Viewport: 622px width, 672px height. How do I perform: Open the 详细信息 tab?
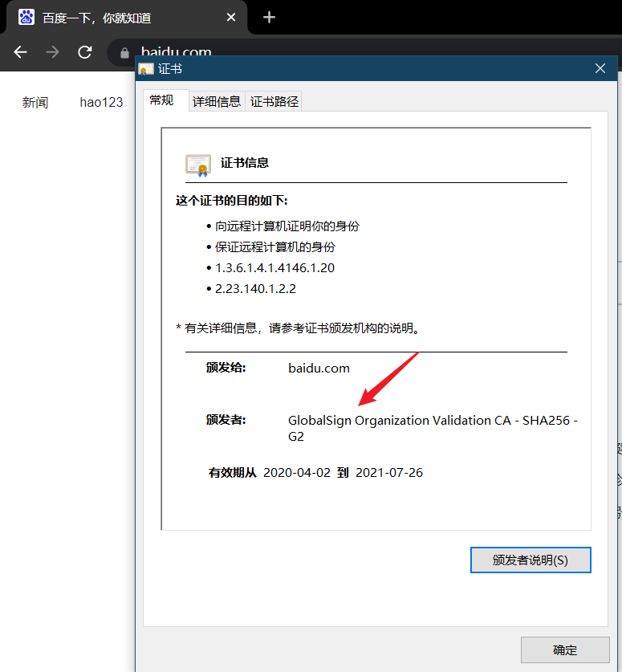217,102
